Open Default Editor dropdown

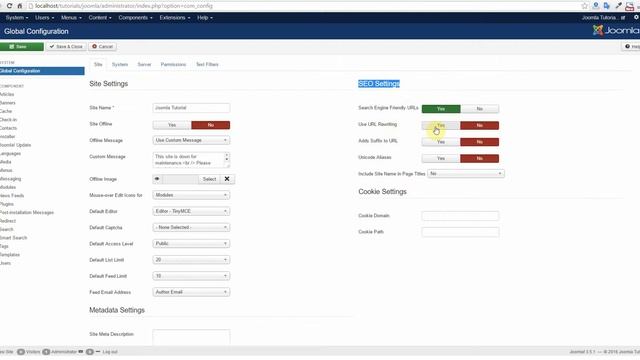191,211
